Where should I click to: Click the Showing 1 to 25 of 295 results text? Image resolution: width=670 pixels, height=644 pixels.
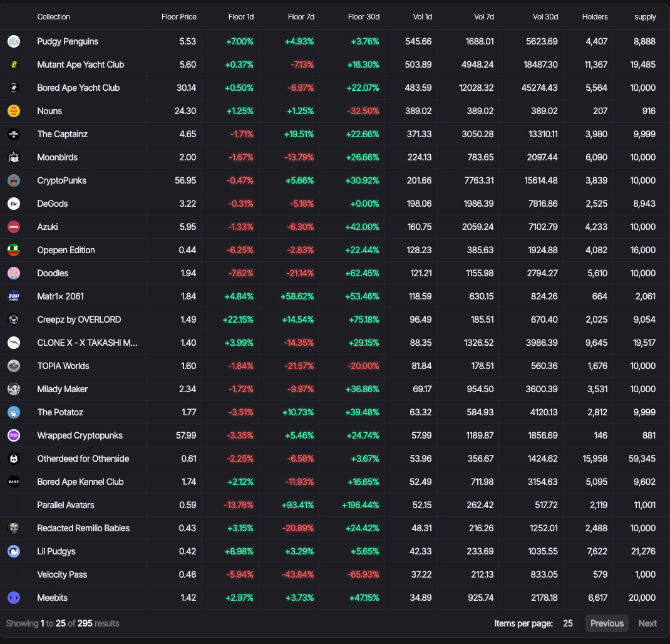tap(63, 623)
